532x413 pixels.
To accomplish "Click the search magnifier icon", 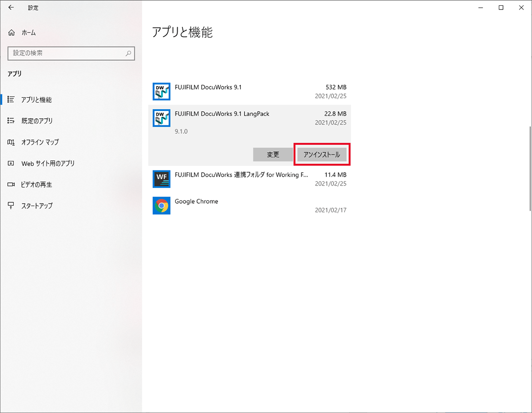I will tap(128, 53).
